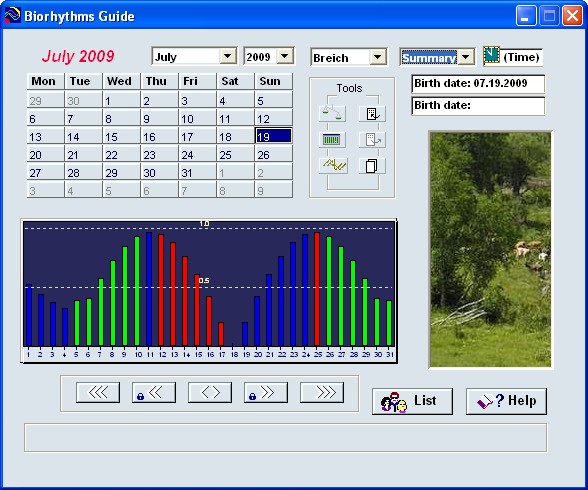Click the July 2009 red heading
The height and width of the screenshot is (490, 588).
pyautogui.click(x=78, y=56)
